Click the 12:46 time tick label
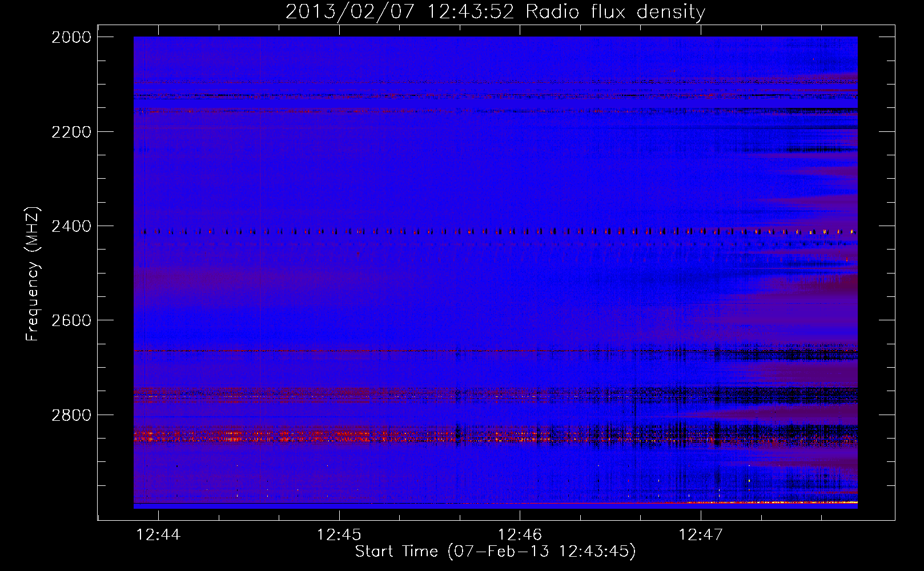Image resolution: width=924 pixels, height=571 pixels. pos(520,535)
